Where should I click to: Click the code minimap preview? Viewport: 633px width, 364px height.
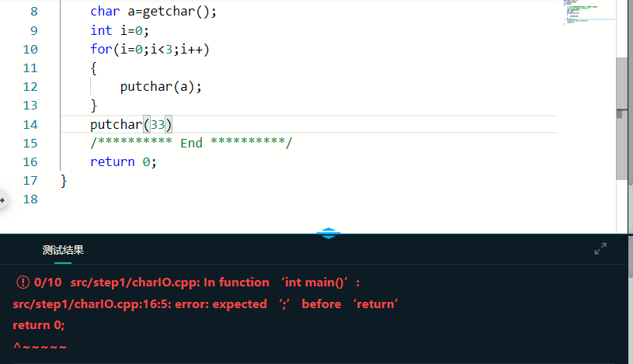tap(589, 12)
